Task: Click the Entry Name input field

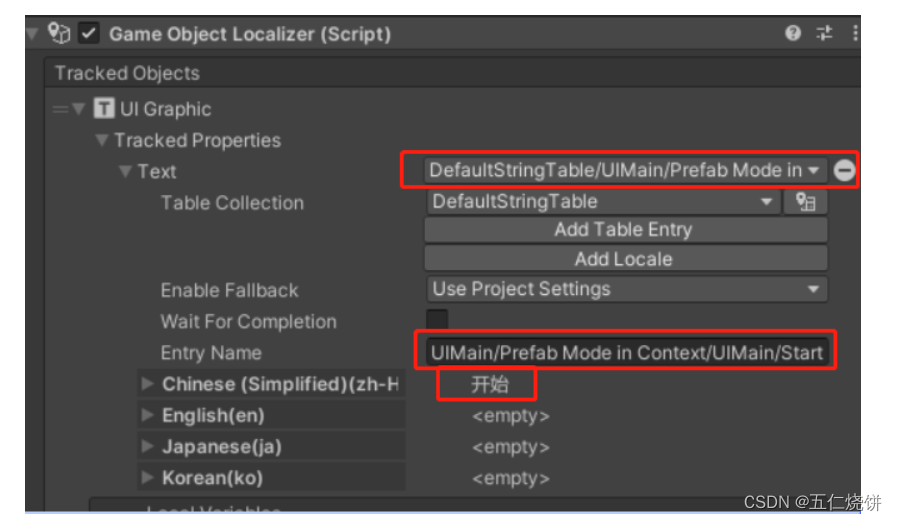Action: pos(625,353)
